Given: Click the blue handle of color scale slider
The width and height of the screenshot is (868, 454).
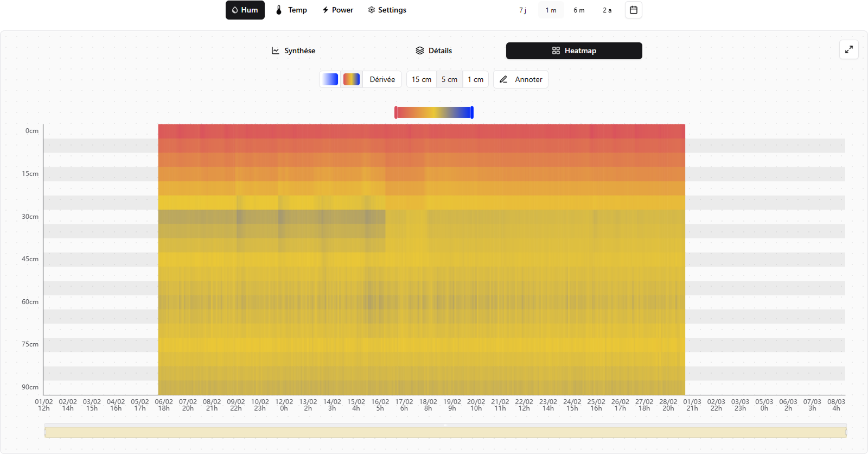Looking at the screenshot, I should 472,112.
